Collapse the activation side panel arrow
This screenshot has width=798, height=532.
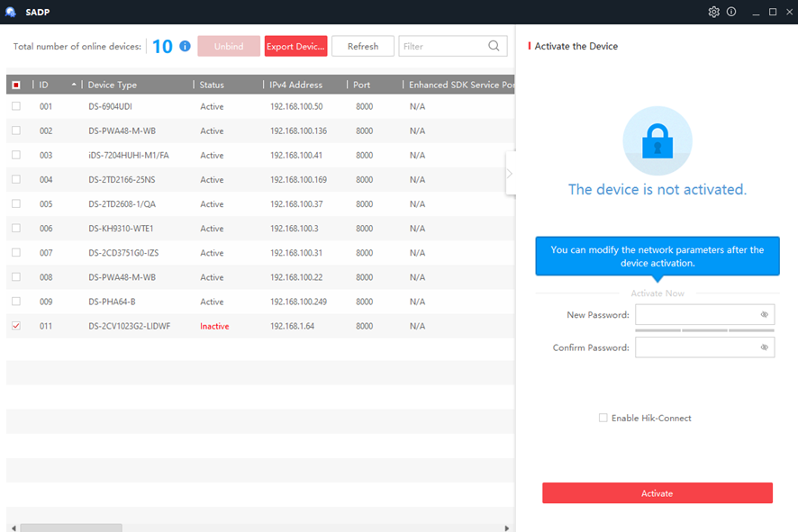coord(510,174)
